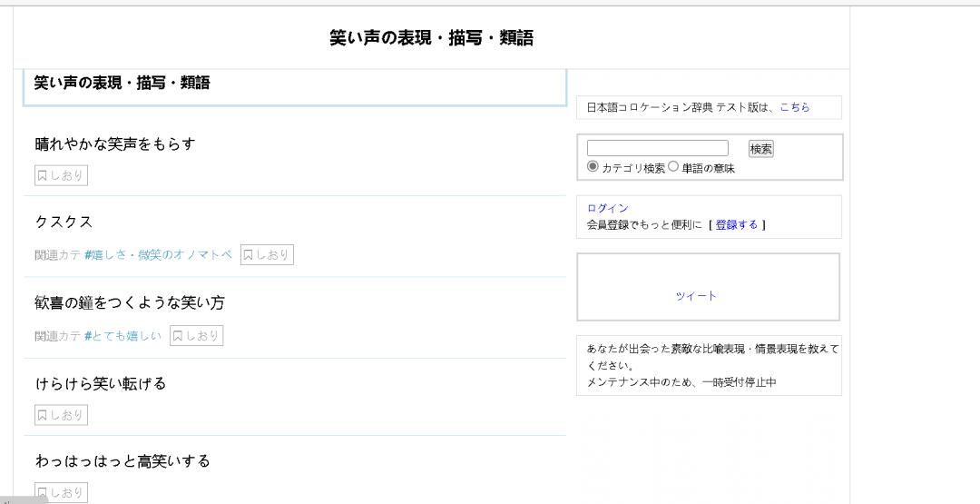The width and height of the screenshot is (980, 504).
Task: Click the 検索 search button
Action: 760,149
